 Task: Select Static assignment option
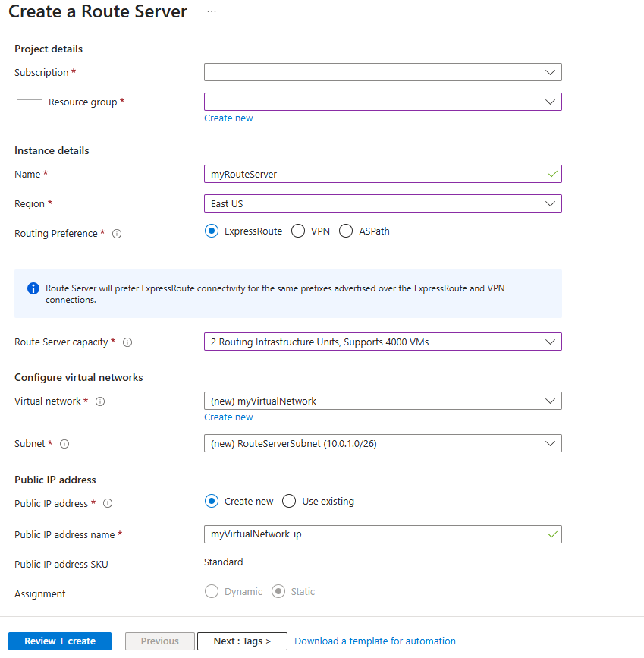[x=278, y=591]
